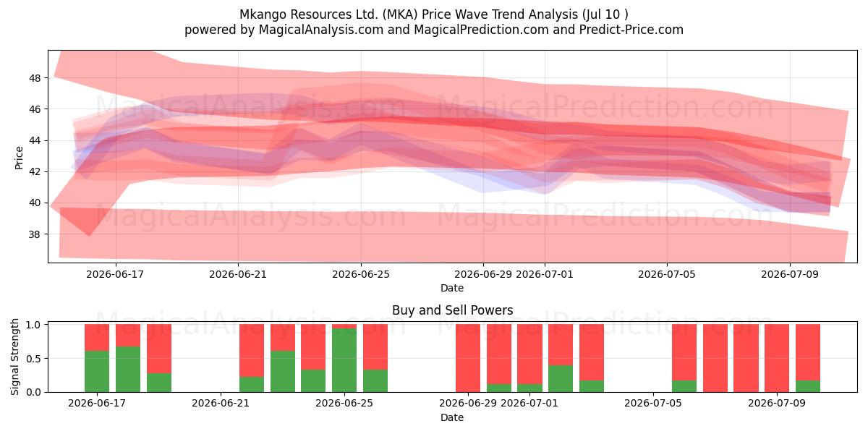Click 2026-06-17 label under the Buy and Sell chart
Viewport: 868px width, 434px height.
pos(97,404)
